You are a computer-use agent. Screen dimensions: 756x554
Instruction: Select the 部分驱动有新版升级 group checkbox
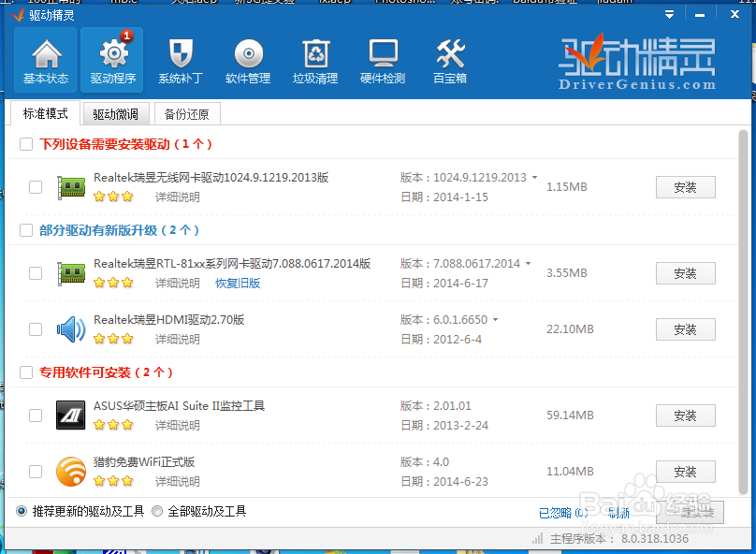(26, 230)
